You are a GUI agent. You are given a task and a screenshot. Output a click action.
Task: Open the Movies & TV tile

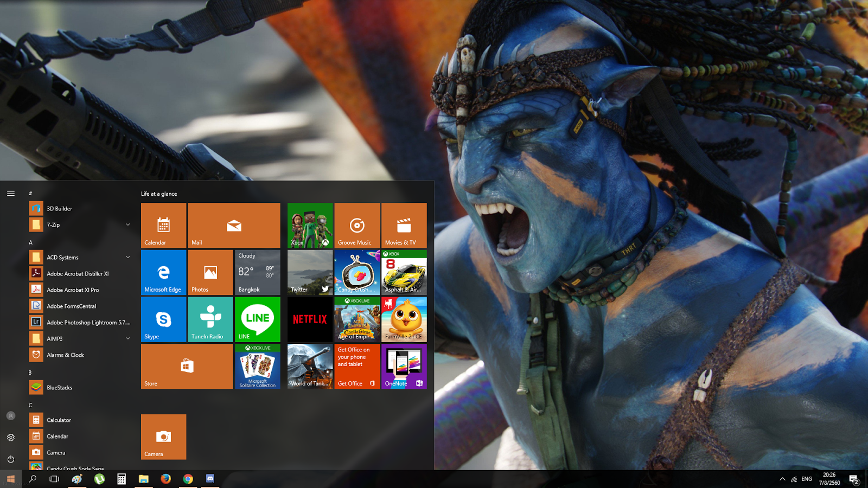(x=404, y=226)
